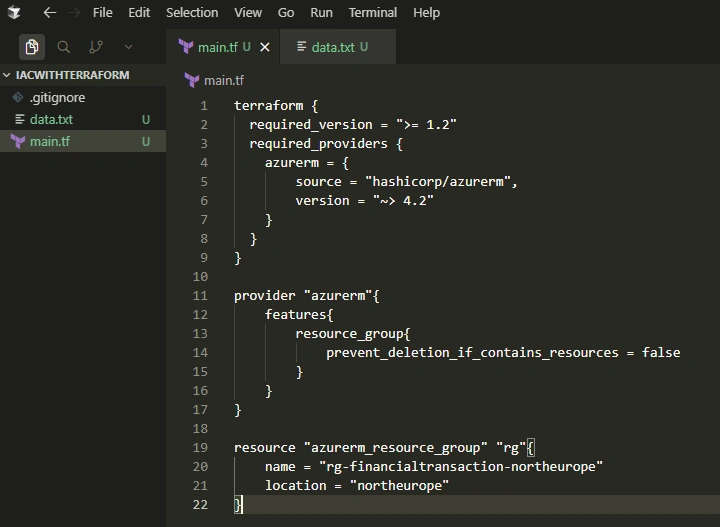Image resolution: width=720 pixels, height=527 pixels.
Task: Open .gitignore in the explorer
Action: 83,97
